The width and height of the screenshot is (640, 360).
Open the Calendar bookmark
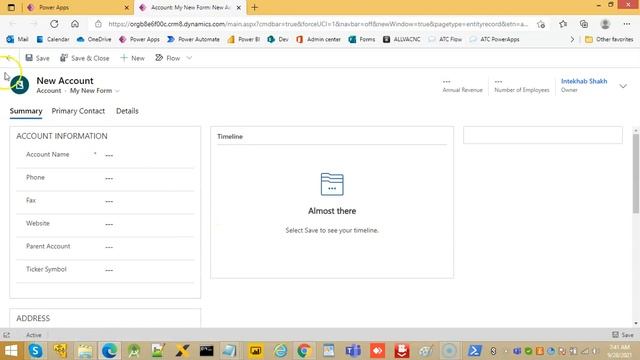pyautogui.click(x=53, y=40)
